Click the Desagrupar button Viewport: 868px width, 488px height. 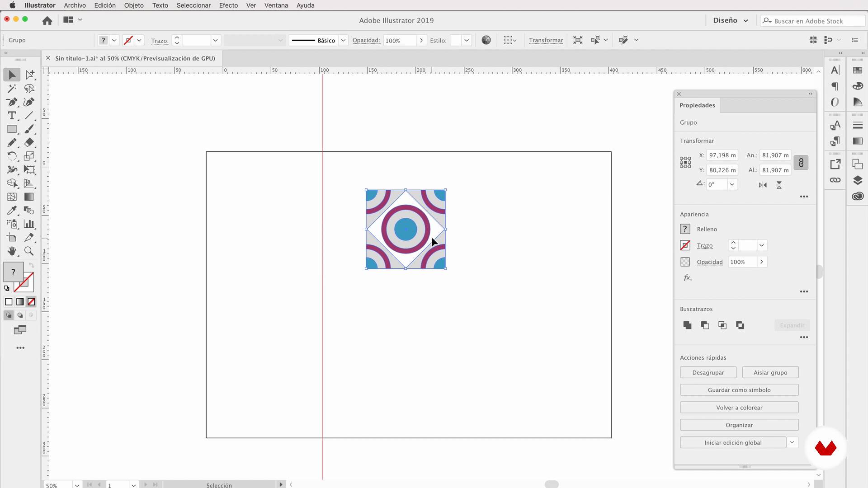(x=708, y=372)
